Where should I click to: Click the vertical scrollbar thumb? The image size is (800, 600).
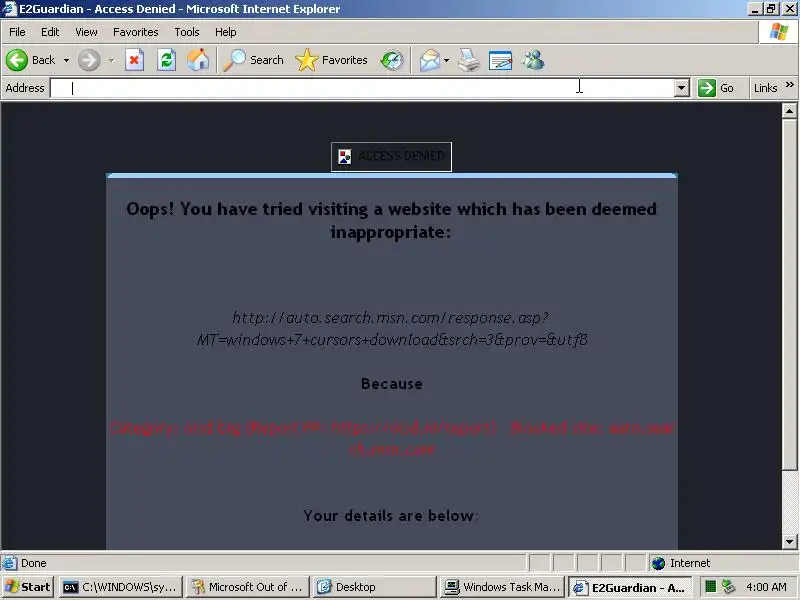[x=789, y=295]
